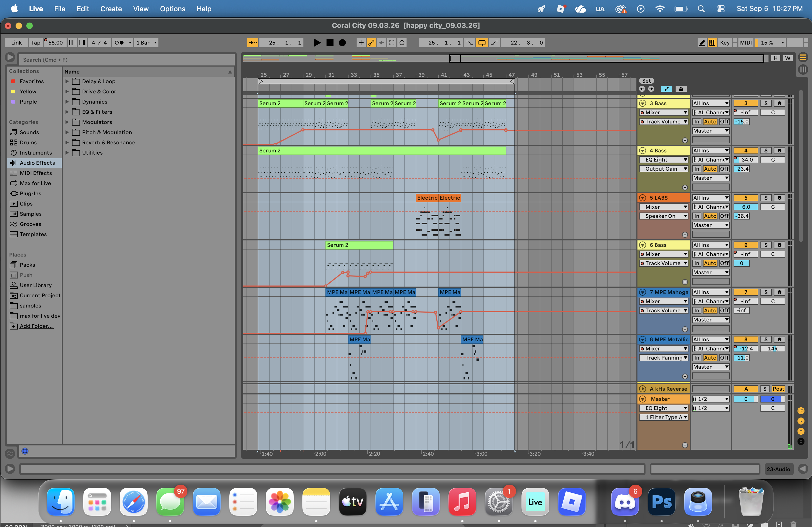Image resolution: width=812 pixels, height=527 pixels.
Task: Open Track Volume chooser on 3 Bass
Action: [x=663, y=122]
